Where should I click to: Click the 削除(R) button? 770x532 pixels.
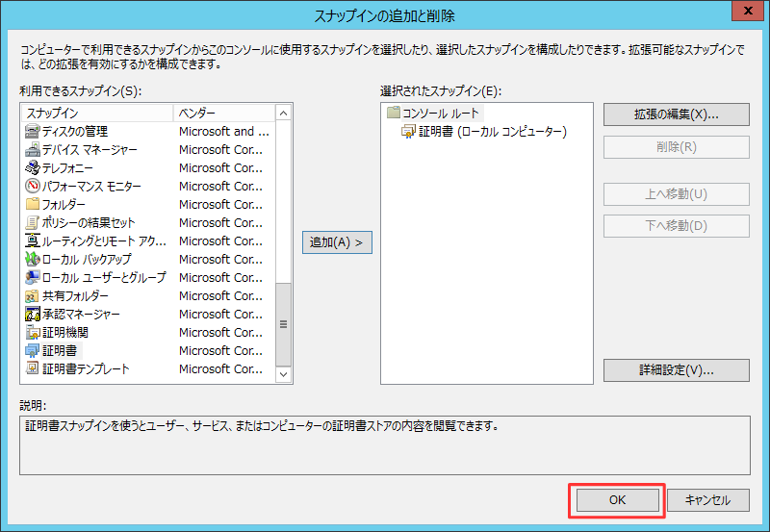(677, 147)
